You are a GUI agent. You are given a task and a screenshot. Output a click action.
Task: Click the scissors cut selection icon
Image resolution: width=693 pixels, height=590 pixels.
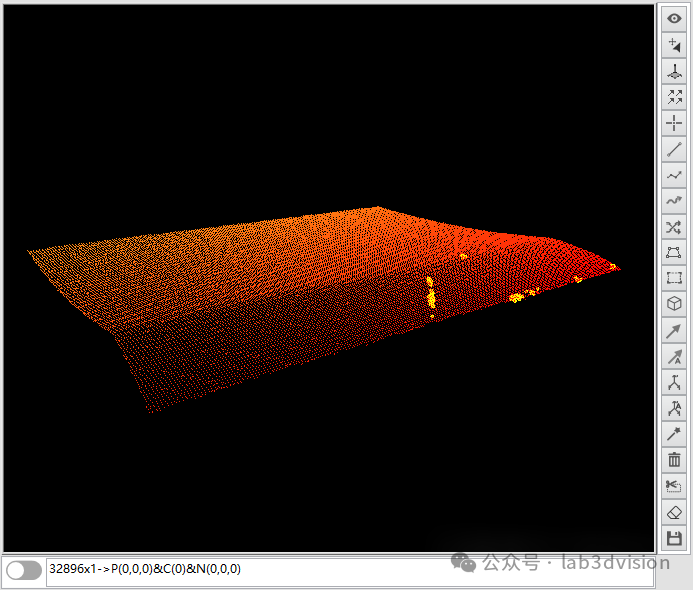(674, 486)
